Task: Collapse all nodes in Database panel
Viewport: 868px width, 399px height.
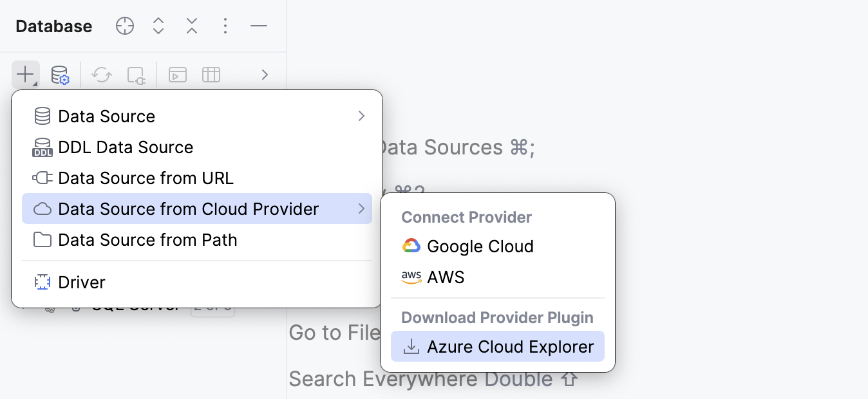Action: pyautogui.click(x=191, y=26)
